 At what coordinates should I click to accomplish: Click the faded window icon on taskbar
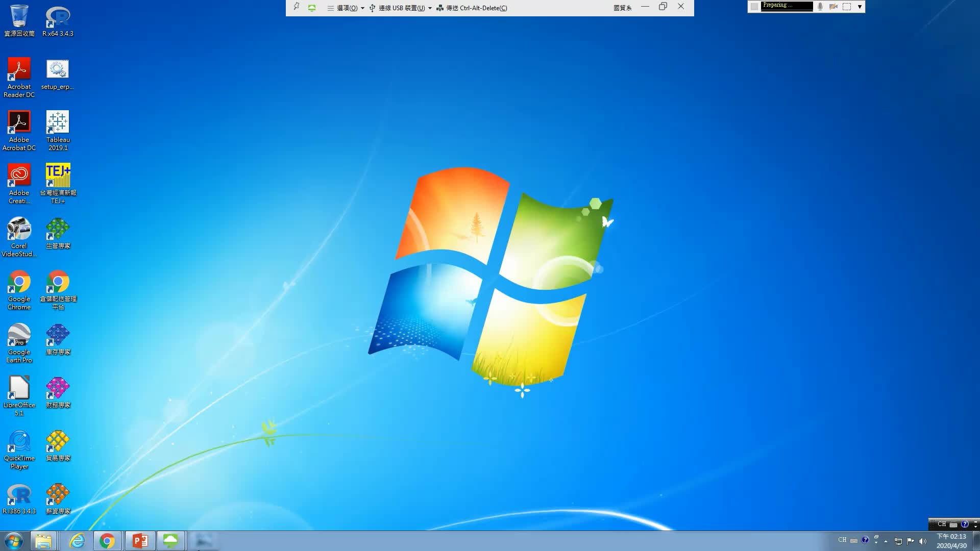[204, 541]
